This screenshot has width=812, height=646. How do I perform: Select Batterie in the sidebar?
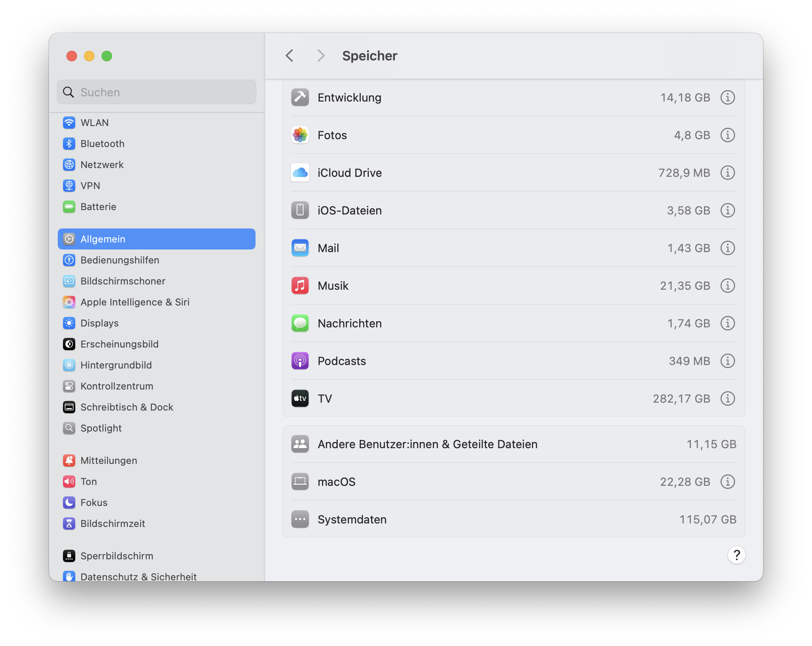click(157, 207)
